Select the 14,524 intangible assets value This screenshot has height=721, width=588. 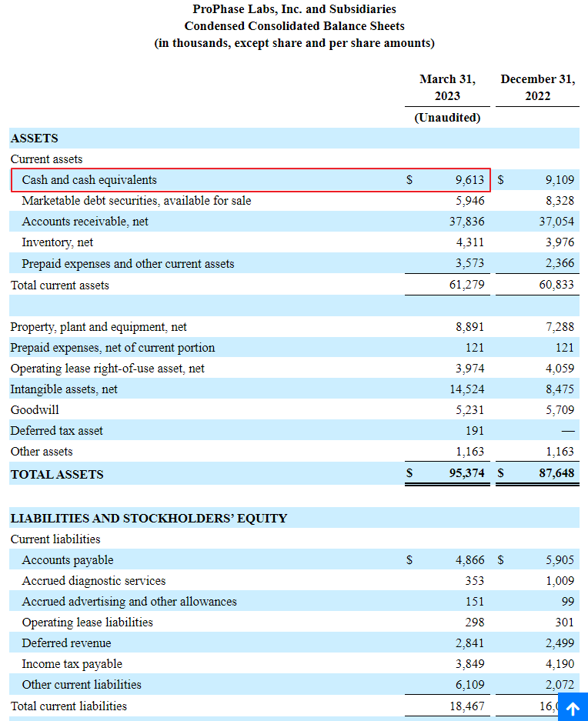[466, 389]
